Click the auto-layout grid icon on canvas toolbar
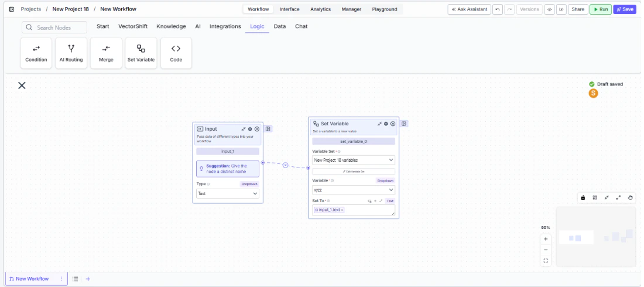This screenshot has width=644, height=287. (595, 198)
